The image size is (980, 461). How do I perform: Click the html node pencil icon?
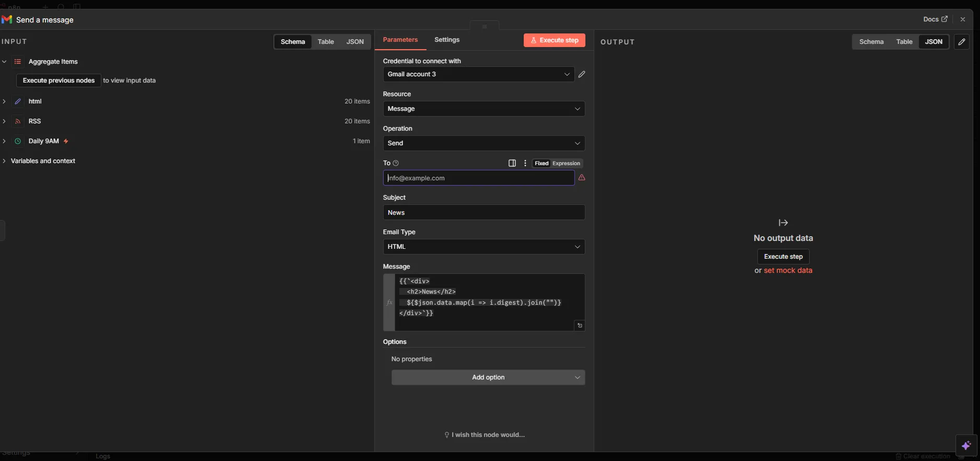pos(18,101)
